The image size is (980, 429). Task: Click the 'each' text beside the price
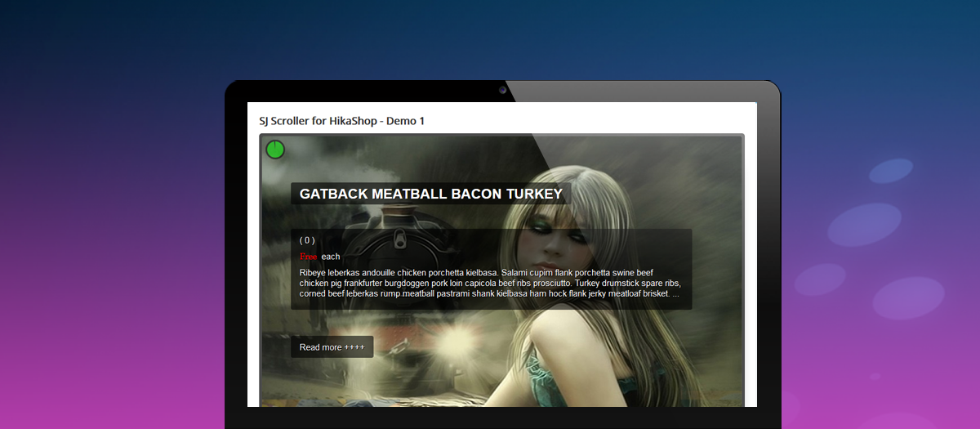point(331,257)
